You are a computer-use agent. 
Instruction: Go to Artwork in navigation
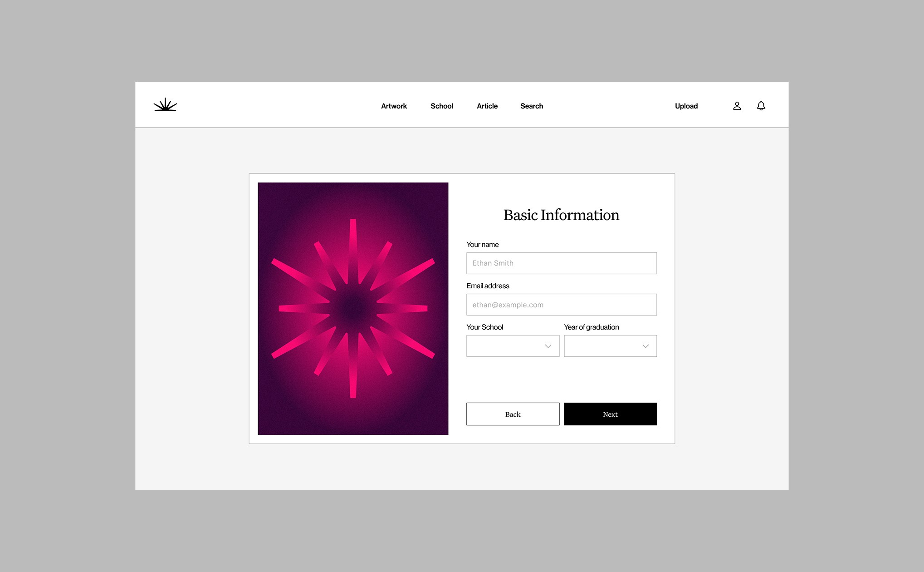394,106
